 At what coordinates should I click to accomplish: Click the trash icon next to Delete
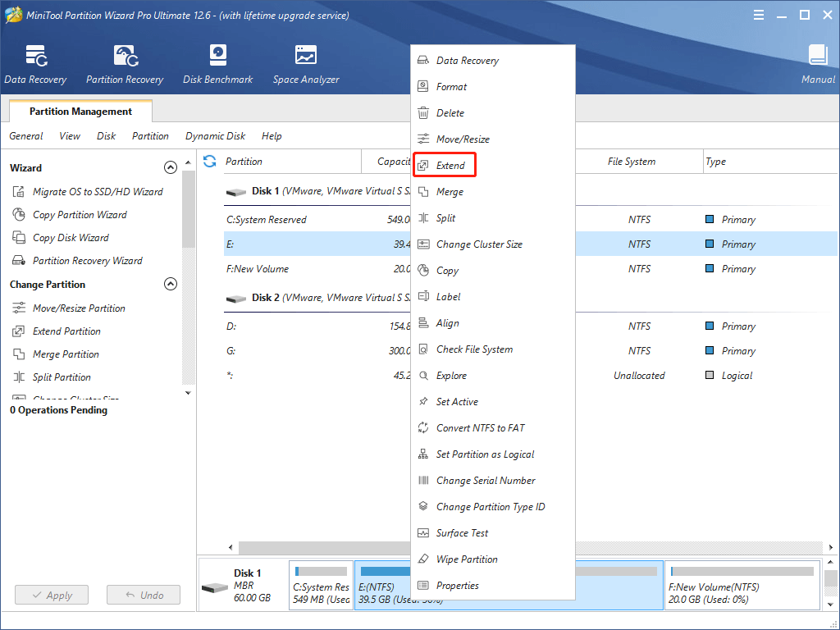point(423,112)
